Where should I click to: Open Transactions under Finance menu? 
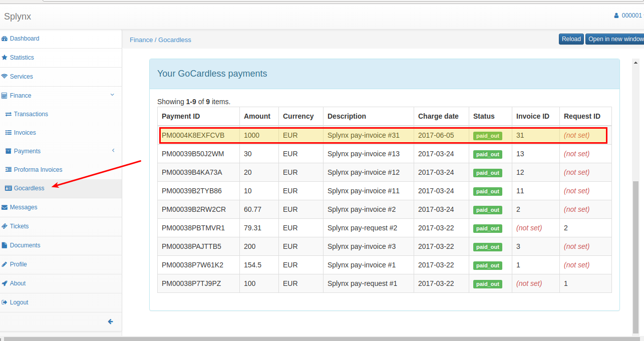[31, 114]
